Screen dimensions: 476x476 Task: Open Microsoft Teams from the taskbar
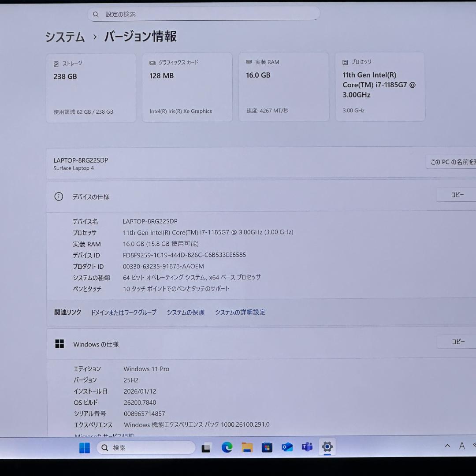pos(307,447)
